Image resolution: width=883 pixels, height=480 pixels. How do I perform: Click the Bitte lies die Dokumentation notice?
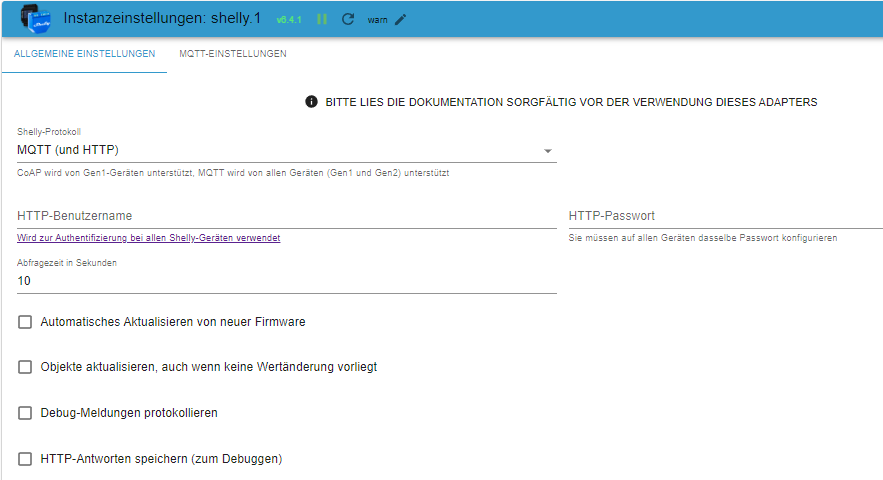click(x=571, y=102)
